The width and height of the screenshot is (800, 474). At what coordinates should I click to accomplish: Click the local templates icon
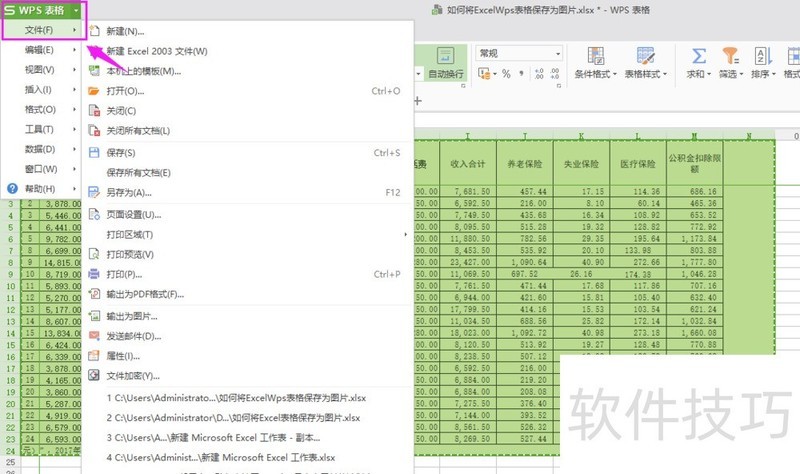pyautogui.click(x=94, y=71)
